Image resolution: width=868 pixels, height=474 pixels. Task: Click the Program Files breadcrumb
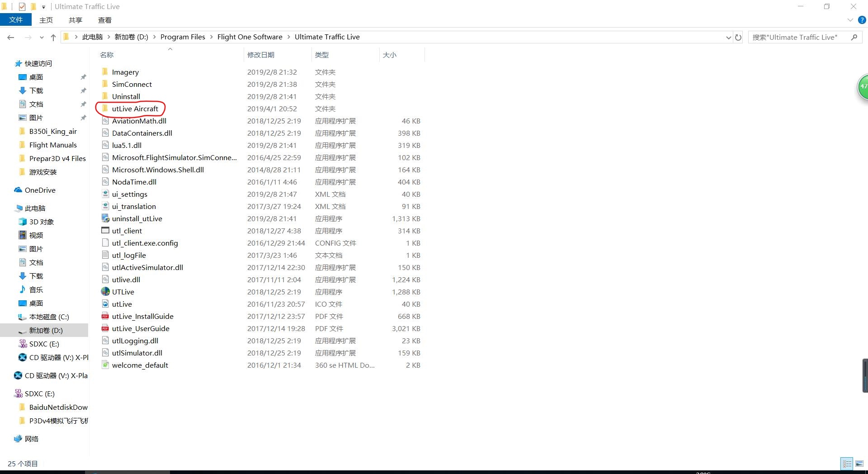tap(183, 37)
